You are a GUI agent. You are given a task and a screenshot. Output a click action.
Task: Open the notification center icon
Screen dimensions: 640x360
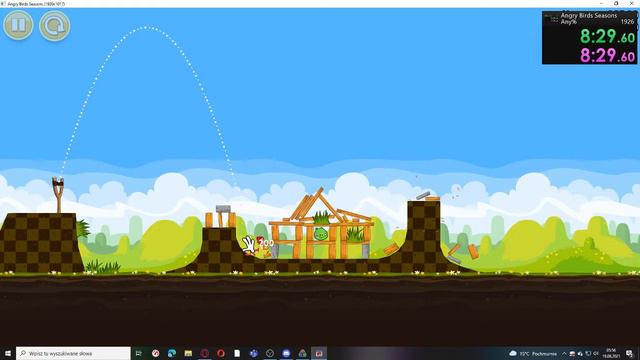[629, 353]
